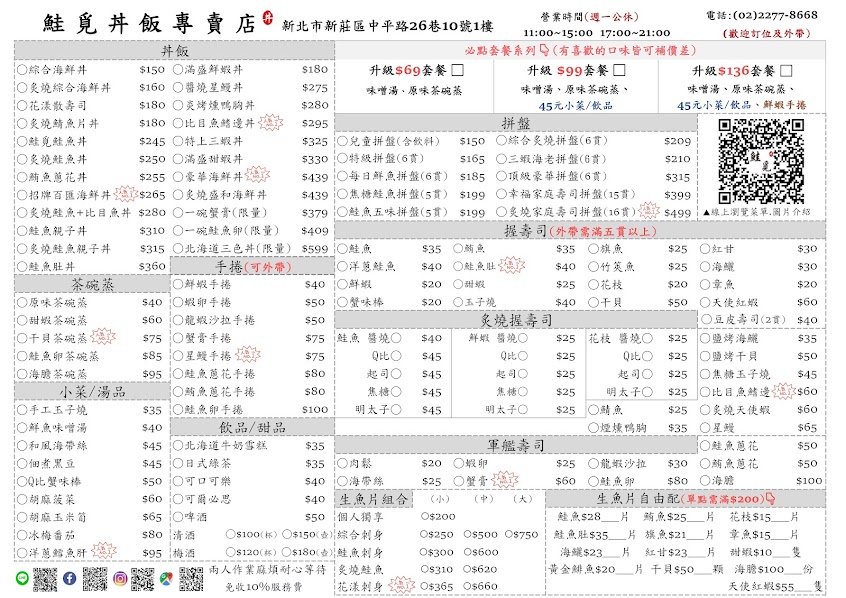Click the blank after 鮭魚$28 slices
Screen dimensions: 846x598
[611, 517]
